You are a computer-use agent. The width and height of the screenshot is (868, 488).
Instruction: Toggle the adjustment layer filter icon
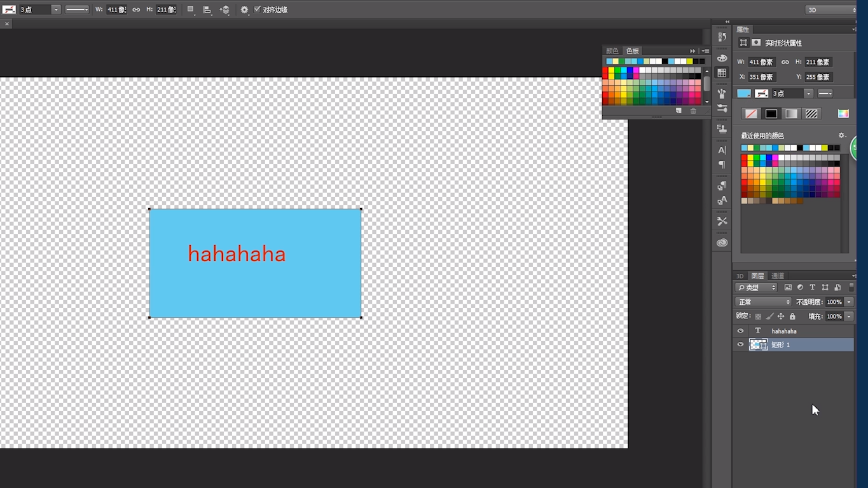(801, 288)
